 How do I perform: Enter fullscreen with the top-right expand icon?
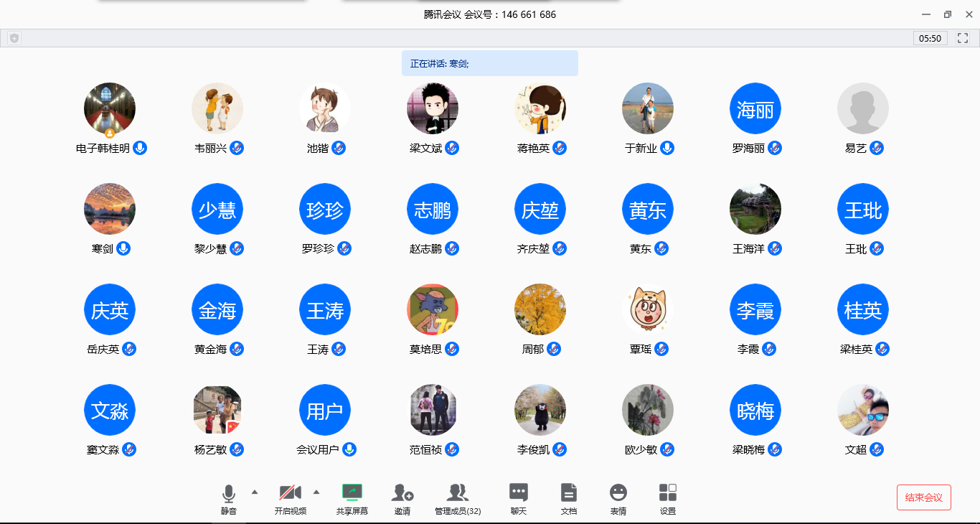pos(963,38)
